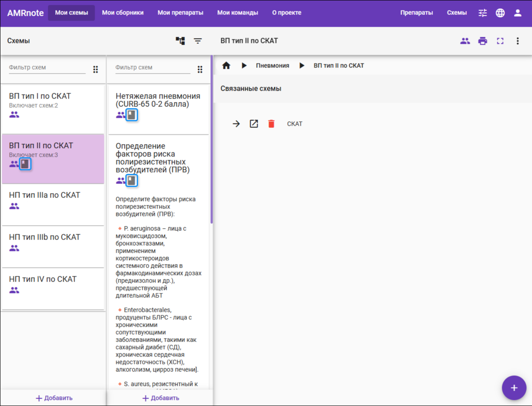Open the О проекте tab
Viewport: 532px width, 406px height.
coord(287,13)
